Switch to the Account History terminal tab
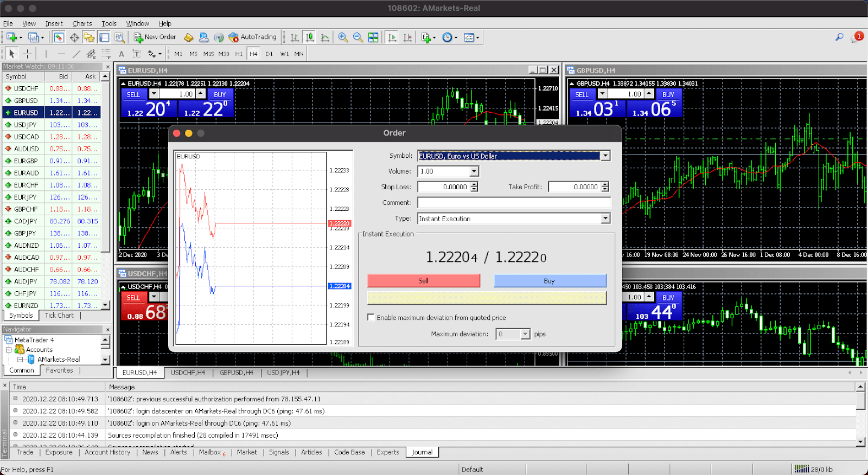This screenshot has height=475, width=868. pos(107,452)
